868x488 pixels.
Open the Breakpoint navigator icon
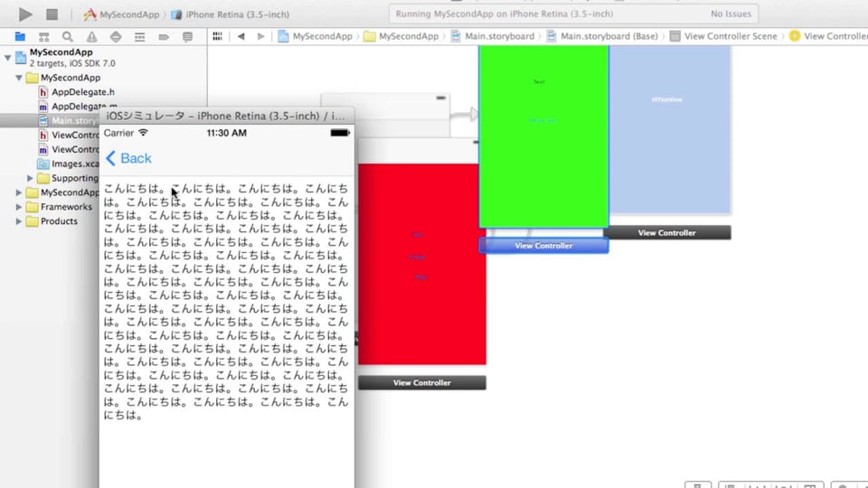tap(164, 36)
